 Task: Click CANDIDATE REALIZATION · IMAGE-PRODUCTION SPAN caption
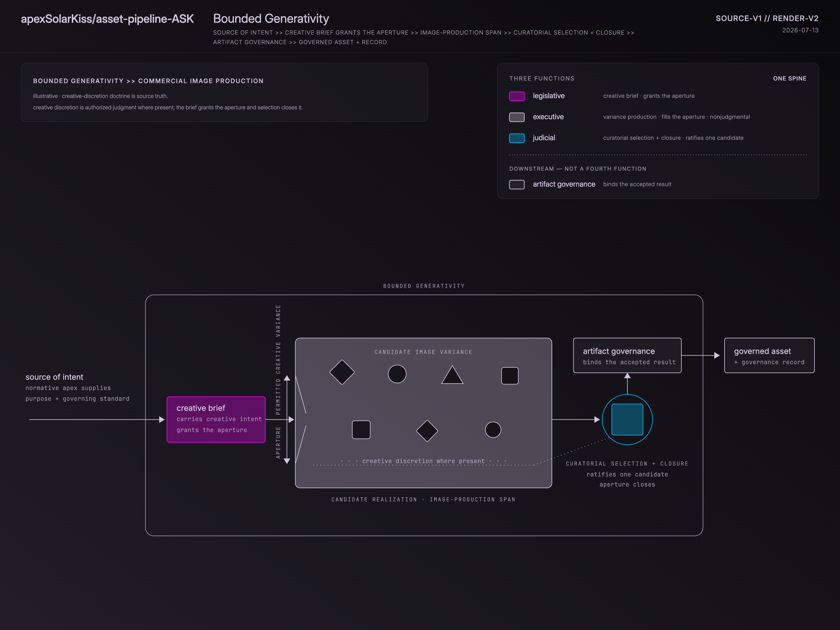[423, 499]
